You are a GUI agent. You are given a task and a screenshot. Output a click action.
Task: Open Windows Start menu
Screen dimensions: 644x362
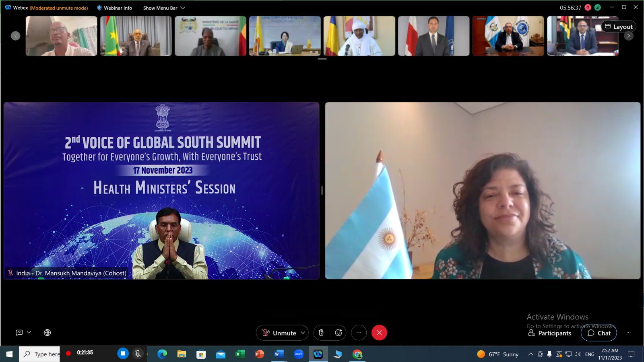click(9, 354)
